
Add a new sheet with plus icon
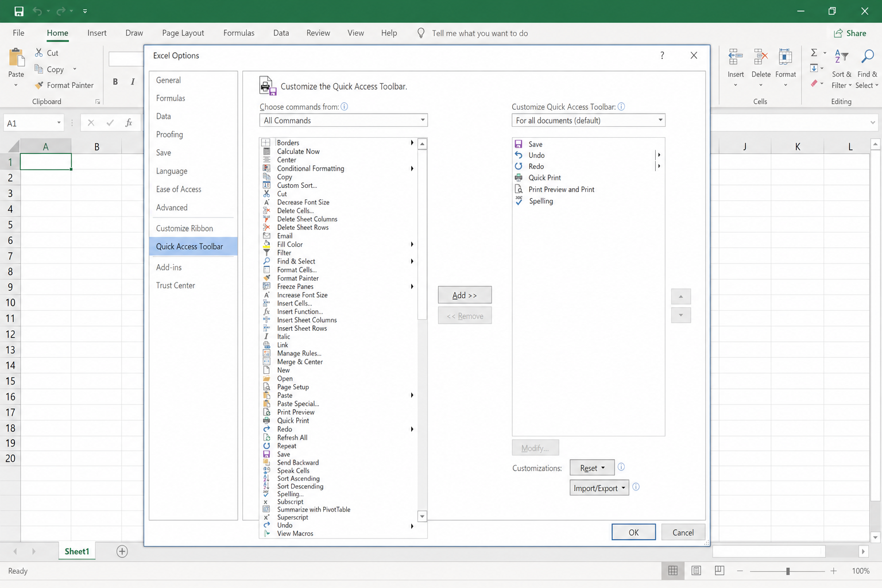pyautogui.click(x=122, y=551)
